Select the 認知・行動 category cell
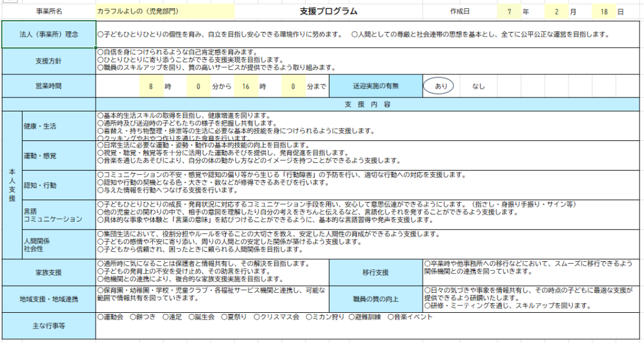Screen dimensions: 644x343 [58, 185]
